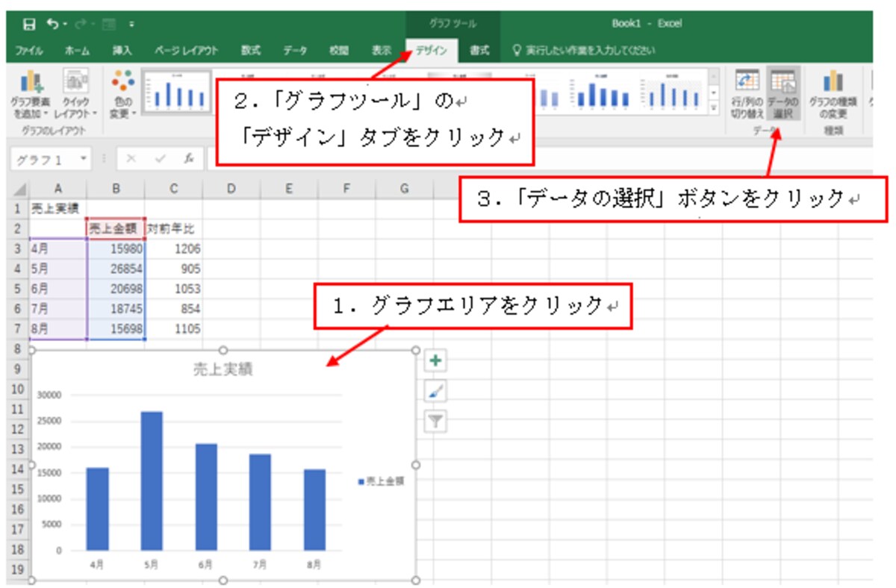896x588 pixels.
Task: Select column A header
Action: (x=58, y=190)
